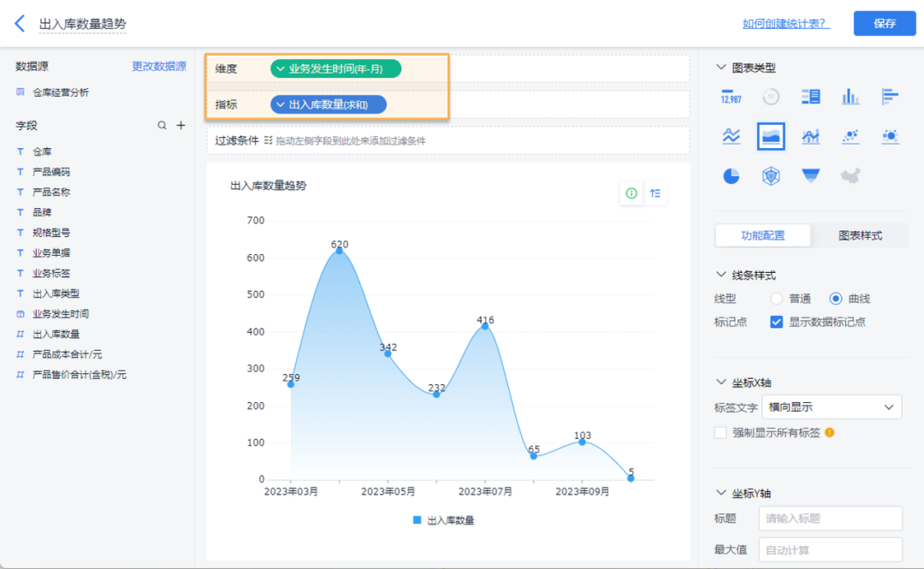924x569 pixels.
Task: Select the 业务单据 field
Action: click(x=51, y=253)
